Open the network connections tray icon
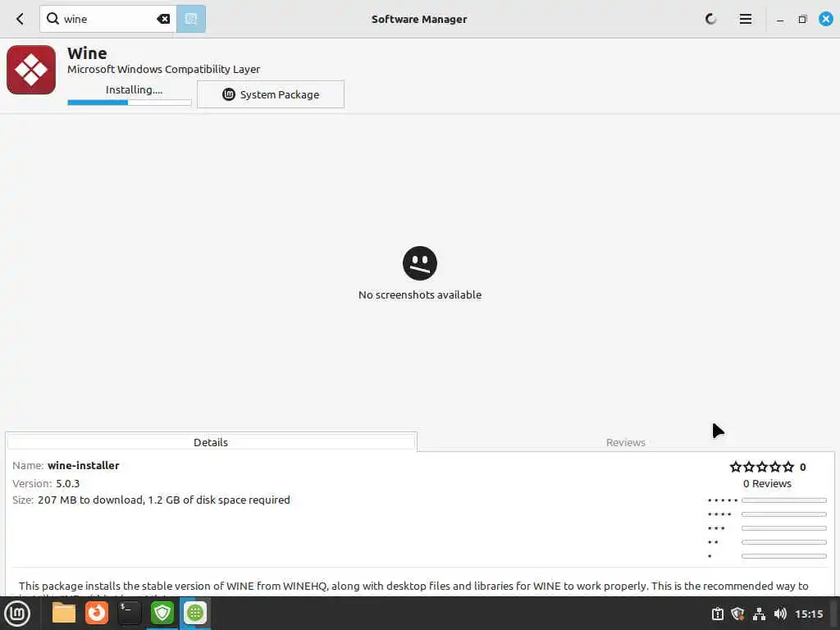The width and height of the screenshot is (840, 630). point(759,614)
